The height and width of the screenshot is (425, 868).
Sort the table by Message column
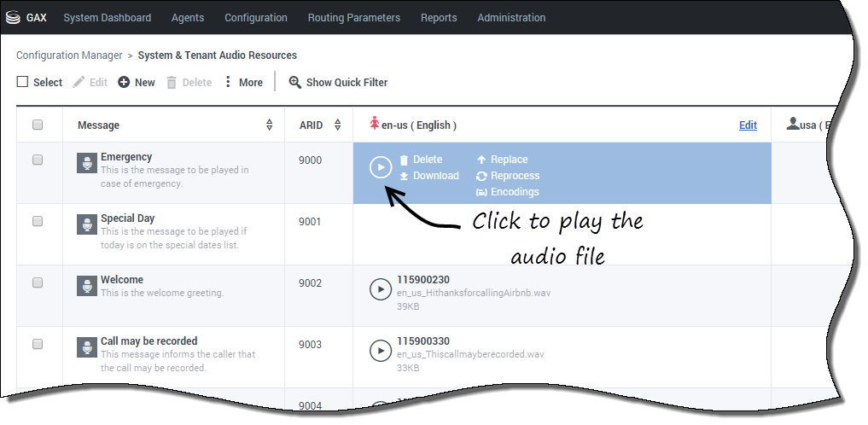(271, 125)
